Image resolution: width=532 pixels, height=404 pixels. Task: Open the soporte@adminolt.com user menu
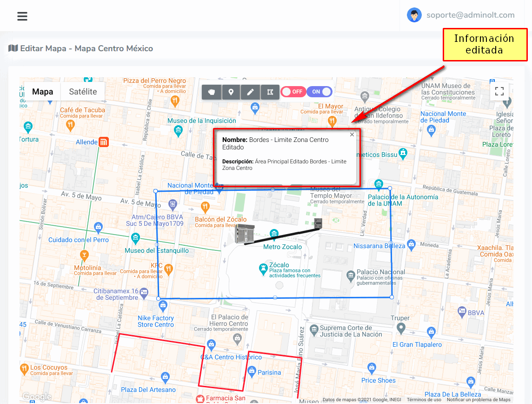click(461, 15)
